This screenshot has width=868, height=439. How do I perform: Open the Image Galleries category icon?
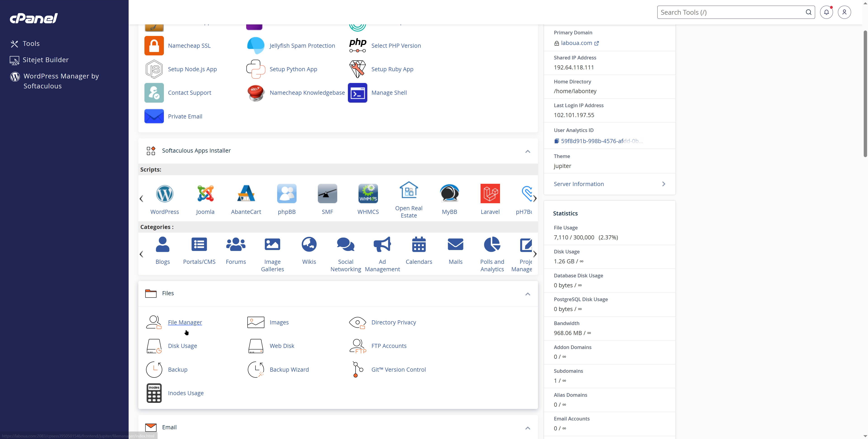[x=272, y=244]
